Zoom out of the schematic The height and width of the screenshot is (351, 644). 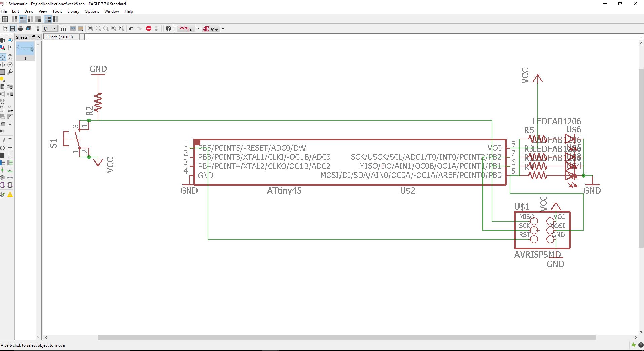(106, 29)
